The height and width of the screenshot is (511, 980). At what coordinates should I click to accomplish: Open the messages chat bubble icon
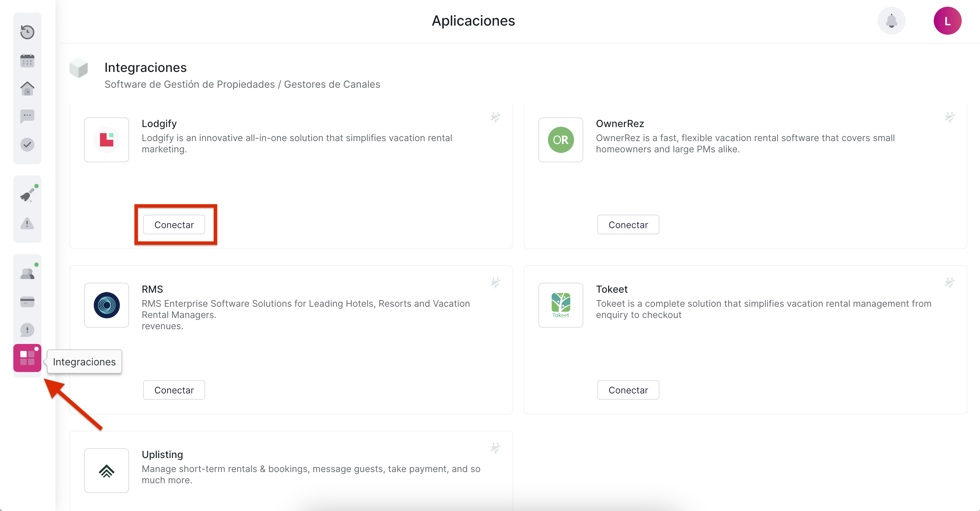[27, 116]
